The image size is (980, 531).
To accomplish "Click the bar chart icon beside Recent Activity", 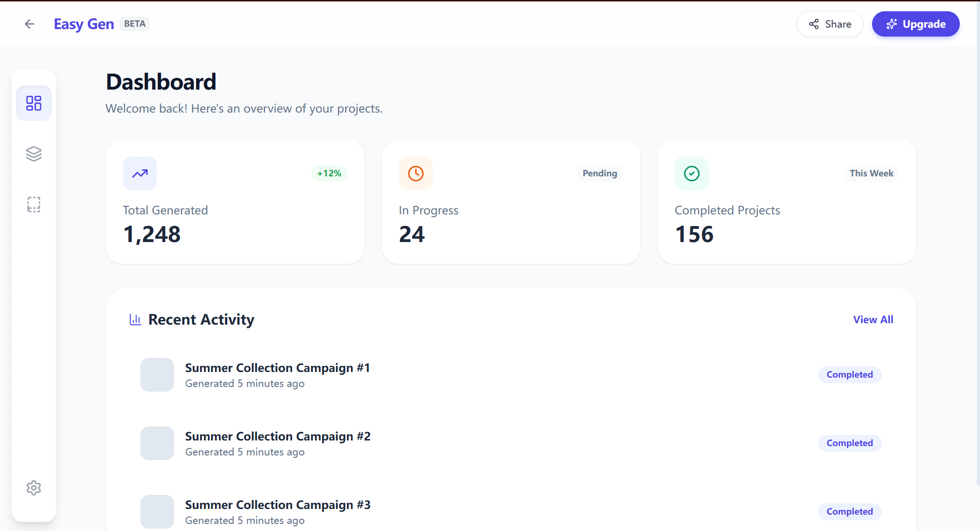I will (136, 319).
